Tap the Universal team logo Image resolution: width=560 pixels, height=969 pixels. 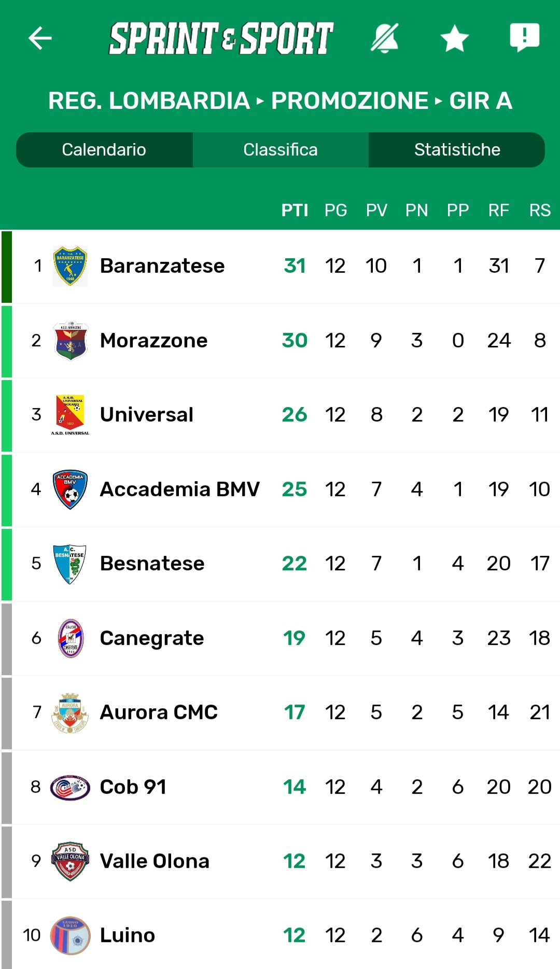click(71, 415)
